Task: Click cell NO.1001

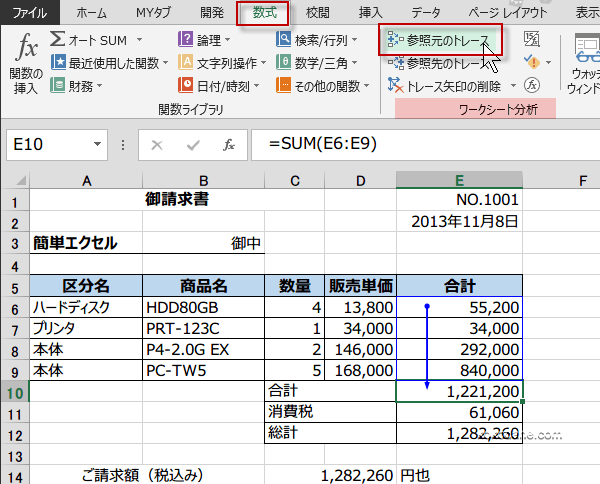Action: (460, 199)
